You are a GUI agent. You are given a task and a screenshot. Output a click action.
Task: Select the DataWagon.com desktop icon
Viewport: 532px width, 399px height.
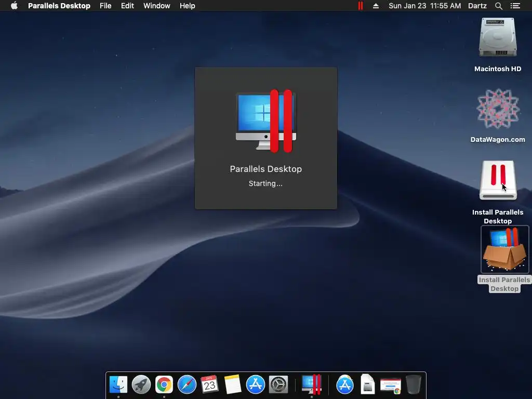[498, 109]
